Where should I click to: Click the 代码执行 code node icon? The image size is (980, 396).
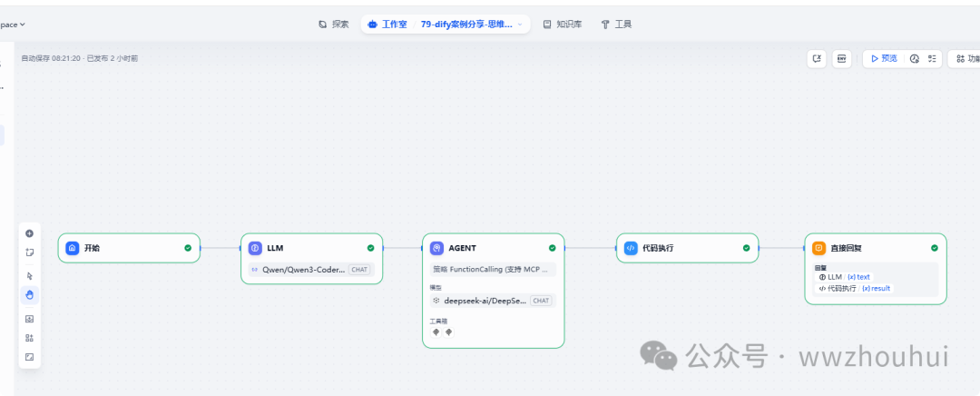631,248
